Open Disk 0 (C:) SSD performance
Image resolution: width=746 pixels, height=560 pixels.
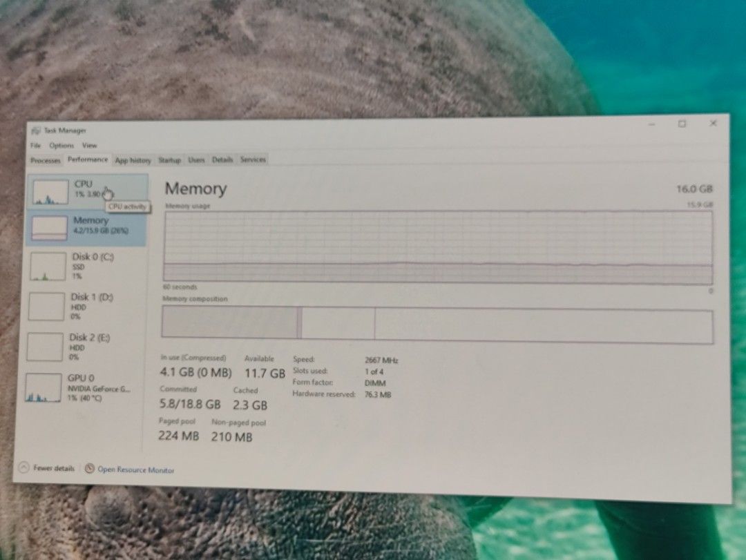point(86,267)
